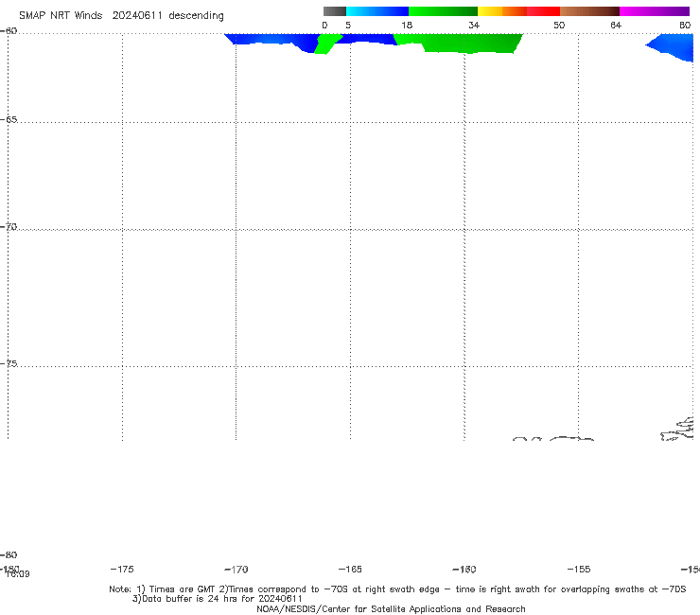Click the 'NOAA/NESDIS/Center for Satellite Applications and Research' credit
This screenshot has width=700, height=615.
coord(391,609)
